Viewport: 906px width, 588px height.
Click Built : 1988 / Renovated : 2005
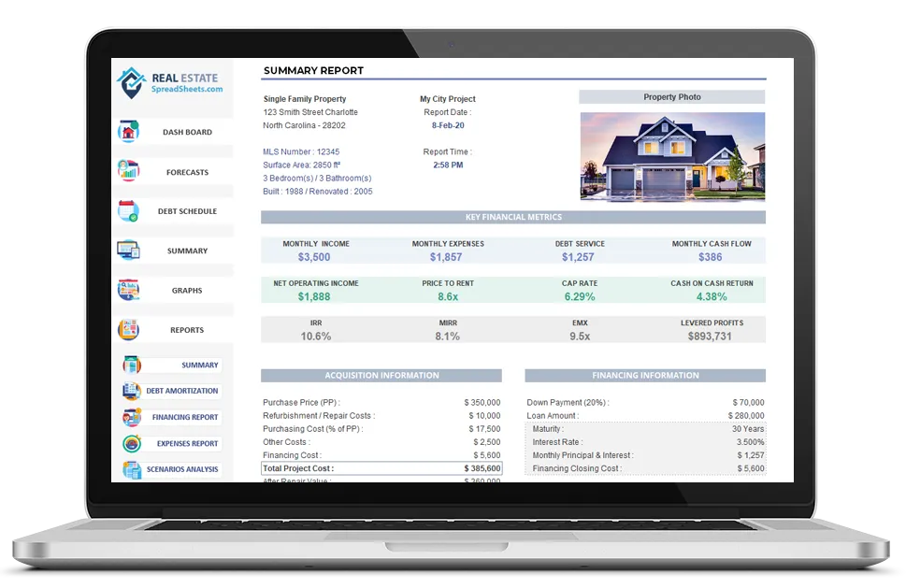[318, 192]
